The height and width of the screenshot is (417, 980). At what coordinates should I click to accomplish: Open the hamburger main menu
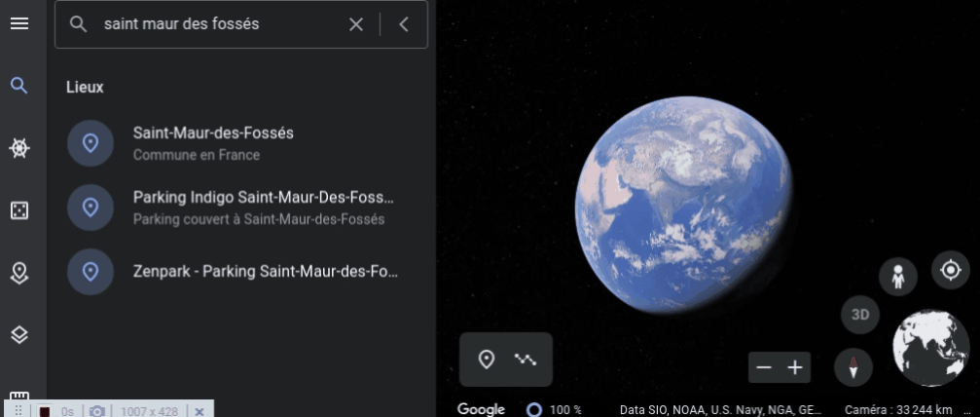19,23
